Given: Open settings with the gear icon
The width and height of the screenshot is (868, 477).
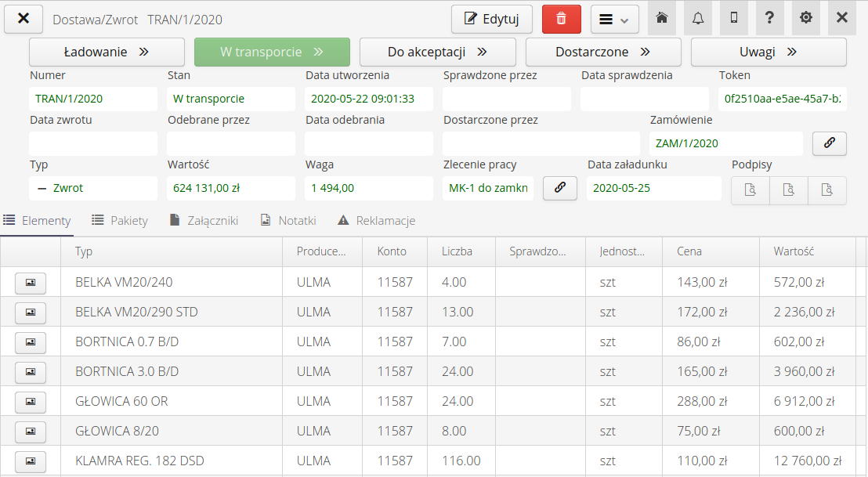Looking at the screenshot, I should (805, 18).
